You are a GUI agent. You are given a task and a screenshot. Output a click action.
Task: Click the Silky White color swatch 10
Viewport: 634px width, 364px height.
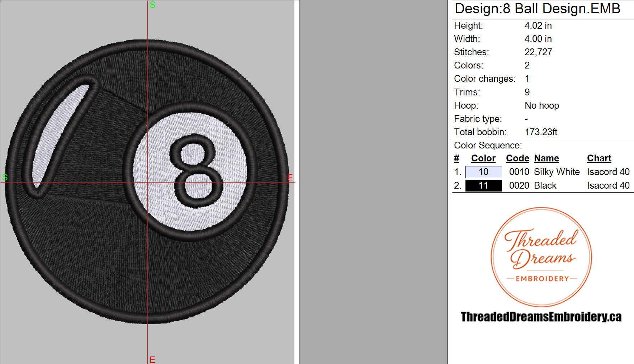tap(483, 172)
